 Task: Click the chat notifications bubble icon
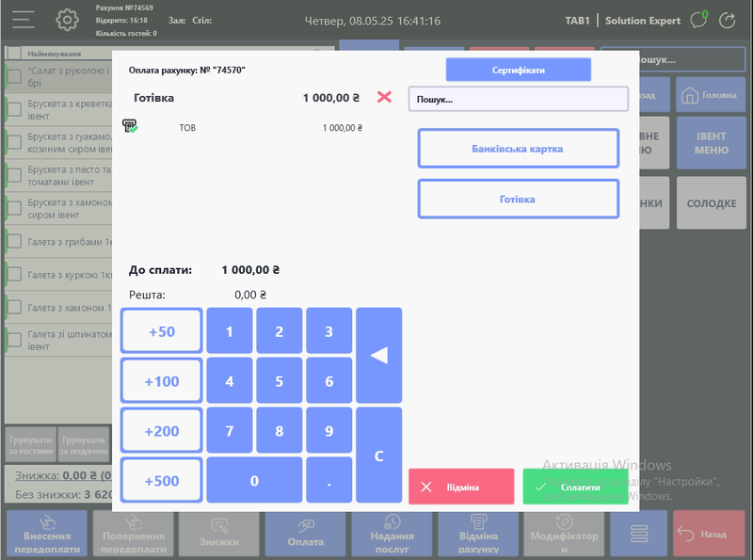pos(697,20)
